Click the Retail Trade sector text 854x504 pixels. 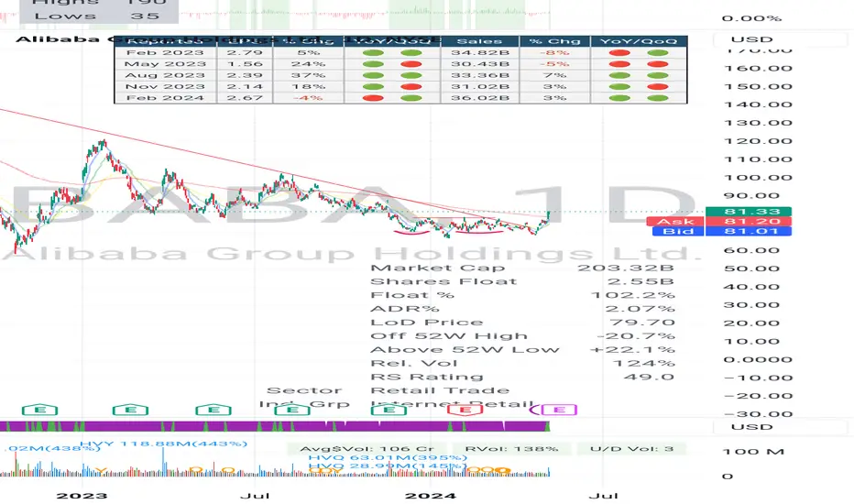440,390
